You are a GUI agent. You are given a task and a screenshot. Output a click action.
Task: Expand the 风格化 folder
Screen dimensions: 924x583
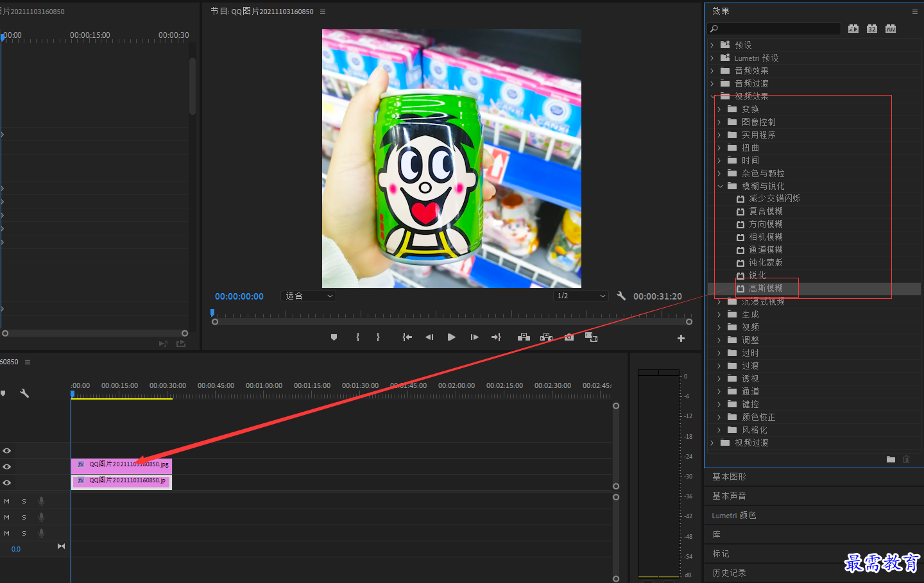(719, 430)
